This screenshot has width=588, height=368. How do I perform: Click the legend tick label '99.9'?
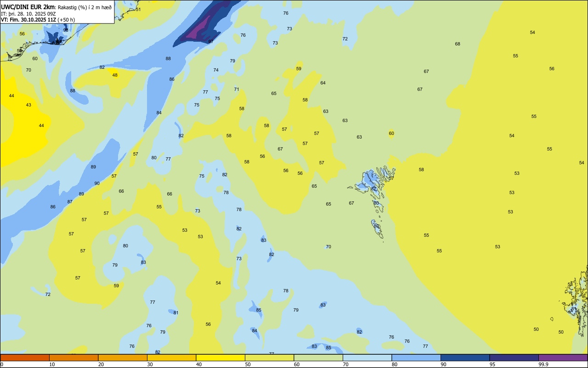point(543,364)
